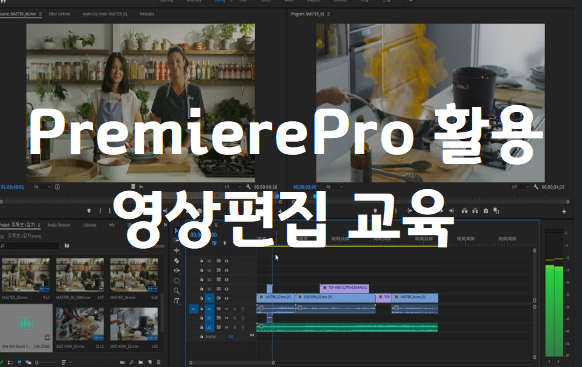582x367 pixels.
Task: Open Source monitor playback resolution dropdown
Action: (233, 187)
